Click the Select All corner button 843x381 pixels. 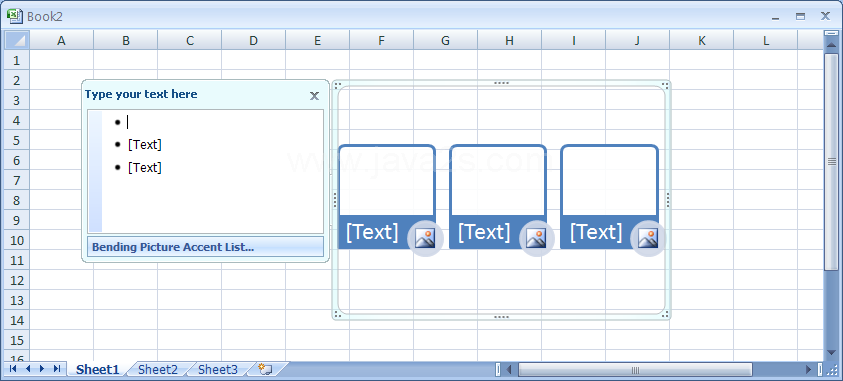pyautogui.click(x=17, y=40)
